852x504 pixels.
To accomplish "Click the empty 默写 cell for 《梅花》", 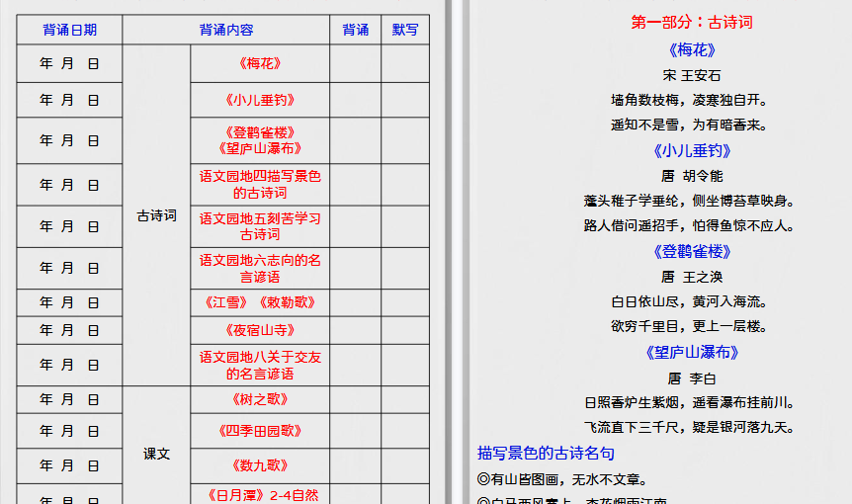I will [x=405, y=63].
